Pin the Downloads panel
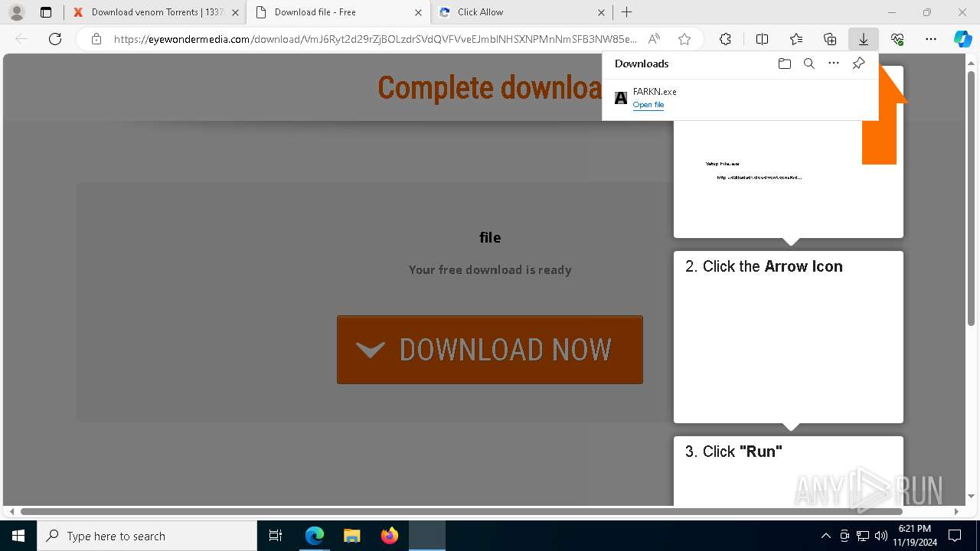This screenshot has width=980, height=551. click(x=858, y=64)
